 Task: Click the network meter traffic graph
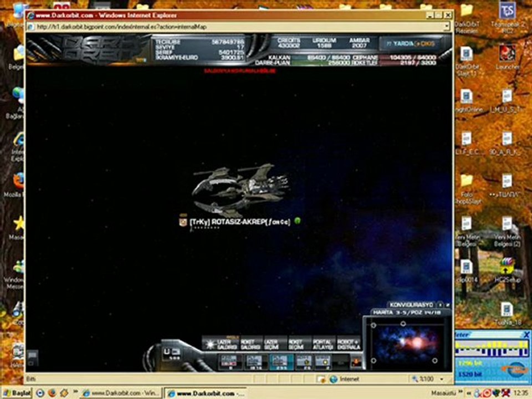tap(492, 349)
